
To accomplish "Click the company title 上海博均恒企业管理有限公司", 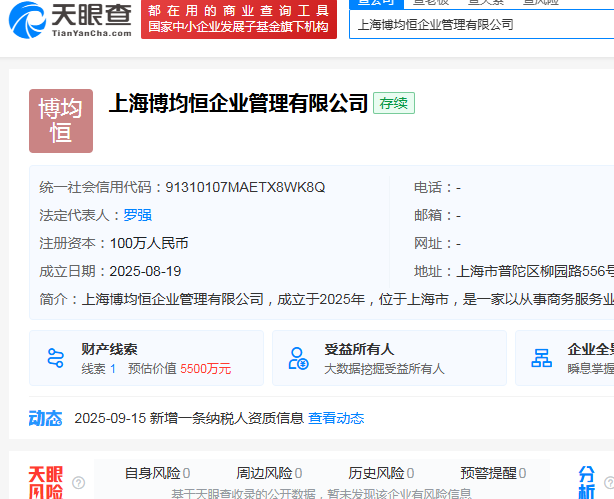I will pos(238,103).
